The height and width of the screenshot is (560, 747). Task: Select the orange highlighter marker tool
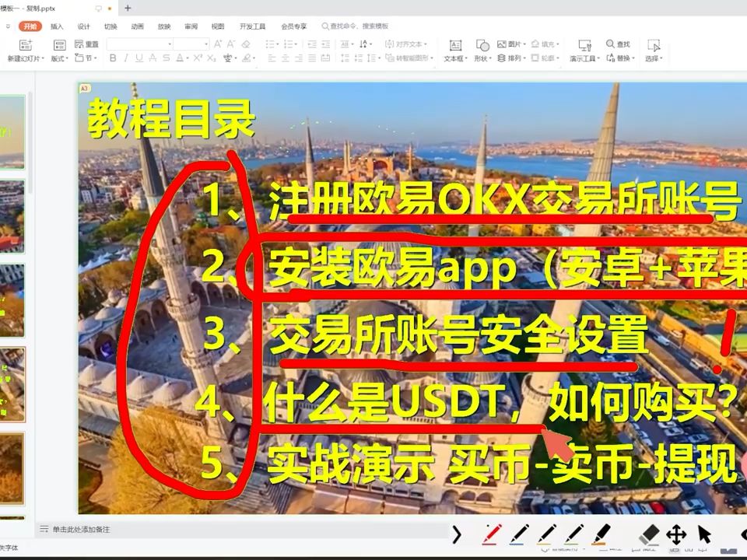point(601,534)
